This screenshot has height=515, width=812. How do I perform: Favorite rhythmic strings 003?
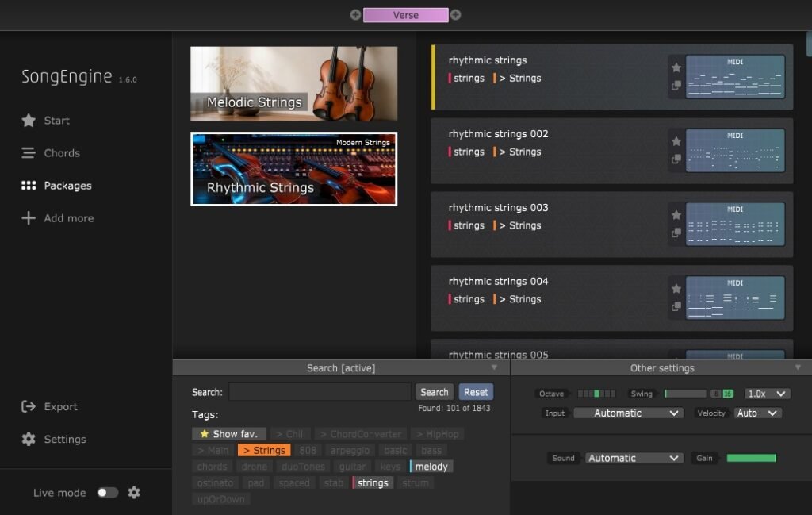click(676, 214)
